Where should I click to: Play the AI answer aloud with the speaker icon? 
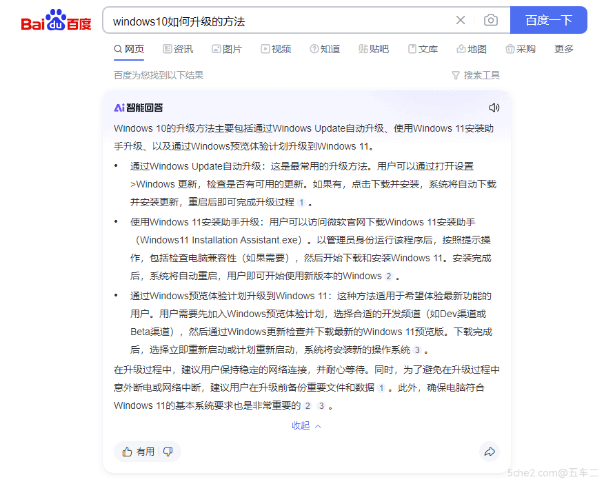494,108
